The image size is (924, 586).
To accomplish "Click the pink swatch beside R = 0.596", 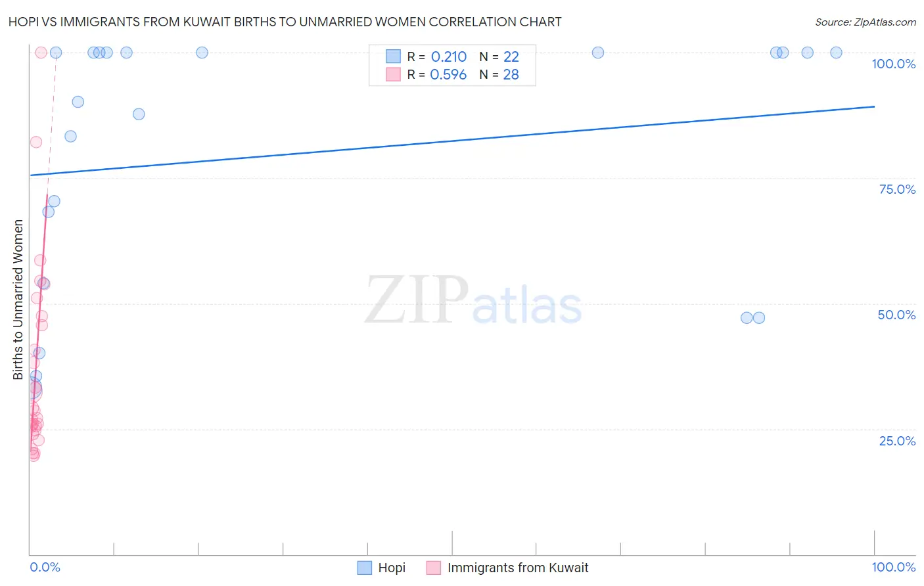I will click(x=393, y=74).
